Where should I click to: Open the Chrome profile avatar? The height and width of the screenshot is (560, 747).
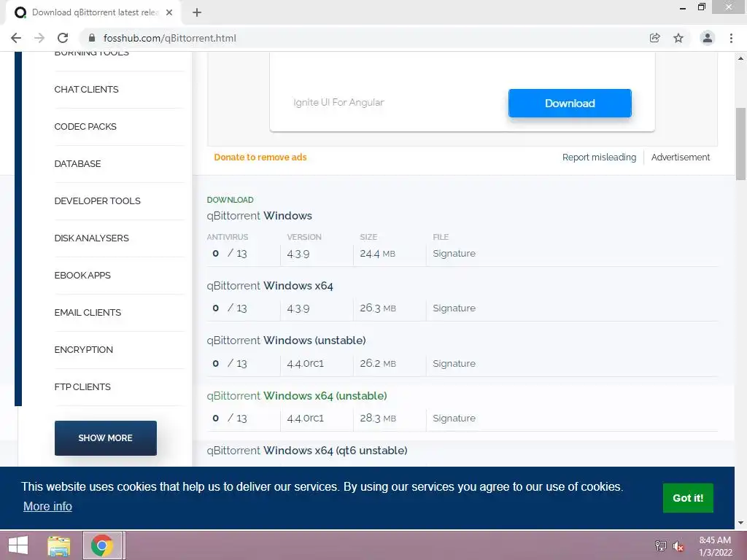(x=708, y=38)
